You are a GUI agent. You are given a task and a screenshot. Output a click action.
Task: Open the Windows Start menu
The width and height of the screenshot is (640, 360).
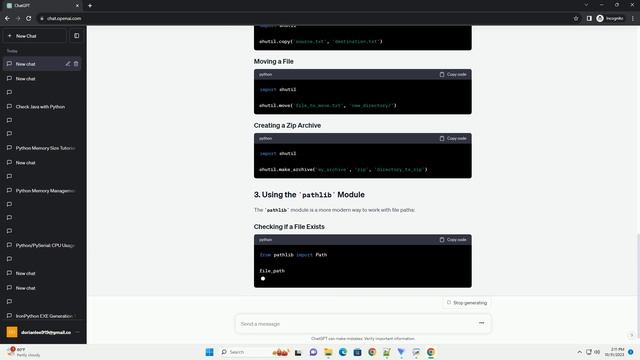pyautogui.click(x=209, y=352)
